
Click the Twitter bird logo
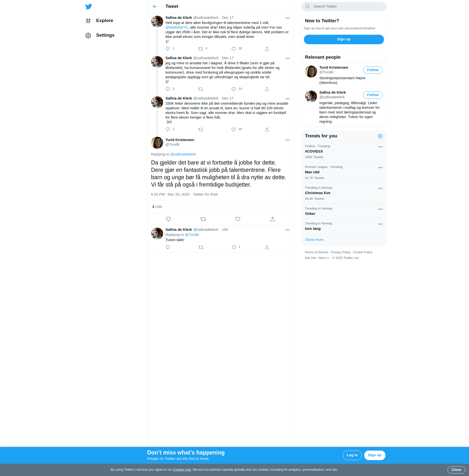click(89, 6)
